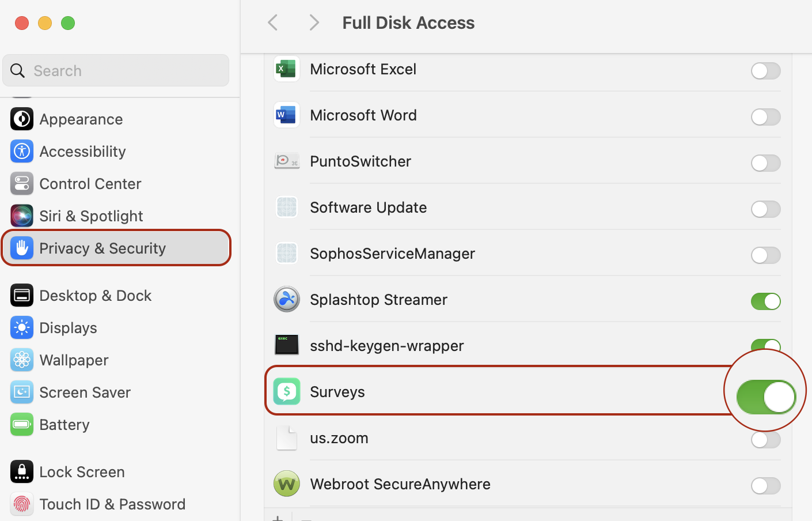Select the Surveys row label

coord(337,392)
